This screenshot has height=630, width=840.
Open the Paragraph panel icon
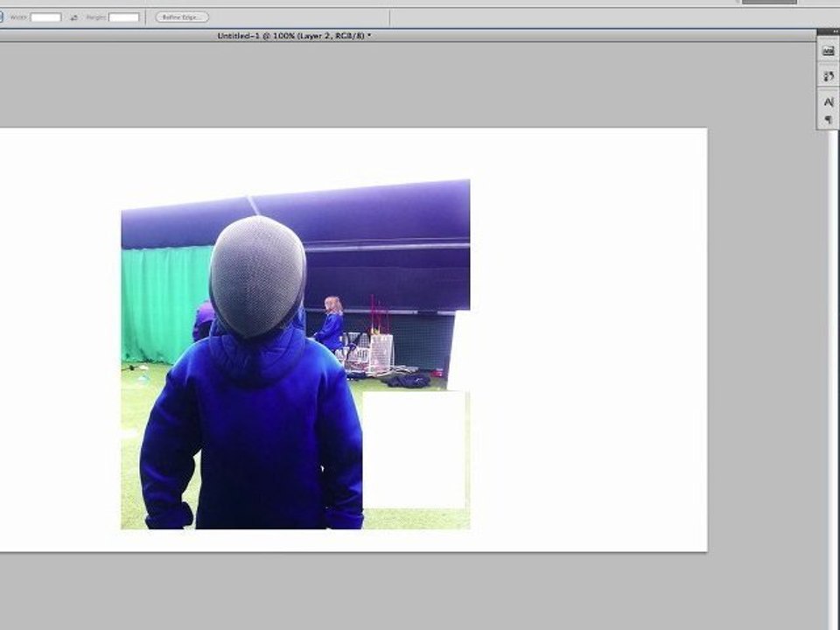coord(829,120)
